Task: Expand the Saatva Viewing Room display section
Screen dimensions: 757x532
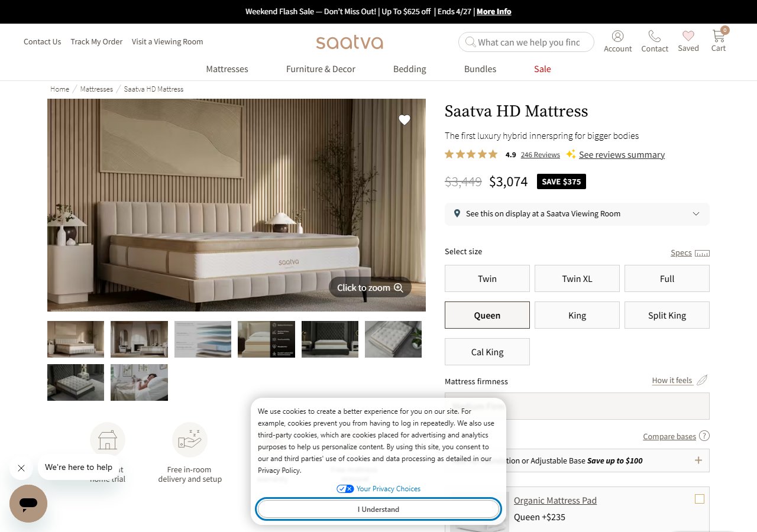Action: tap(695, 214)
